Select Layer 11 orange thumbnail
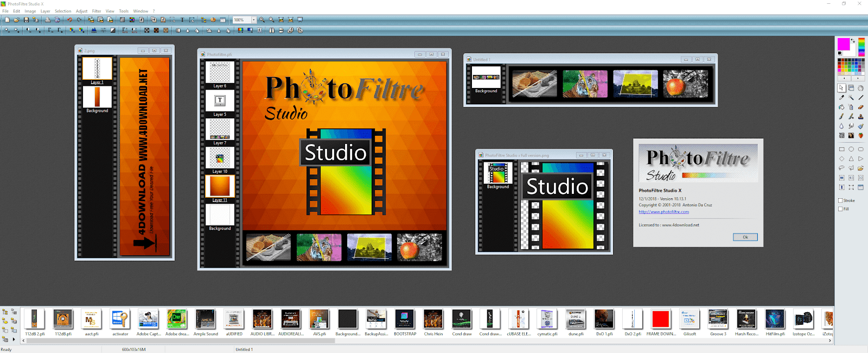Image resolution: width=868 pixels, height=353 pixels. 220,186
